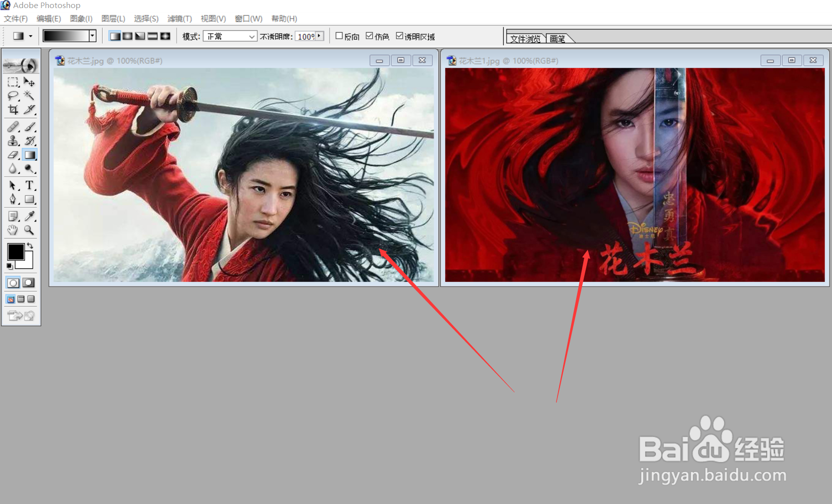
Task: Open the 滤镜(T) menu
Action: (x=180, y=19)
